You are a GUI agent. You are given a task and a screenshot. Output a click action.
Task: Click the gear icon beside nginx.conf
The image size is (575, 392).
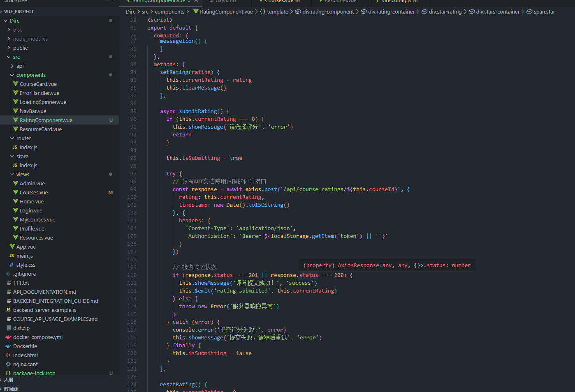[x=8, y=364]
